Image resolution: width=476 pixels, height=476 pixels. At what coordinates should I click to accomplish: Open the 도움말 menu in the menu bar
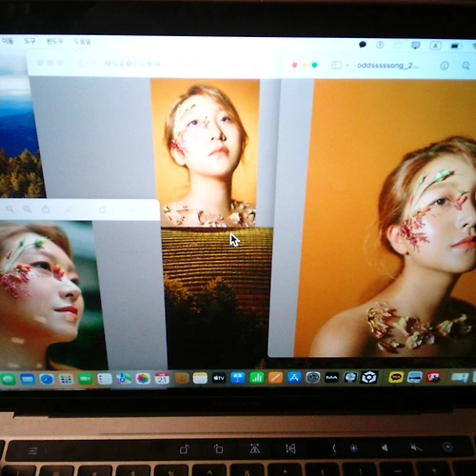pos(82,41)
